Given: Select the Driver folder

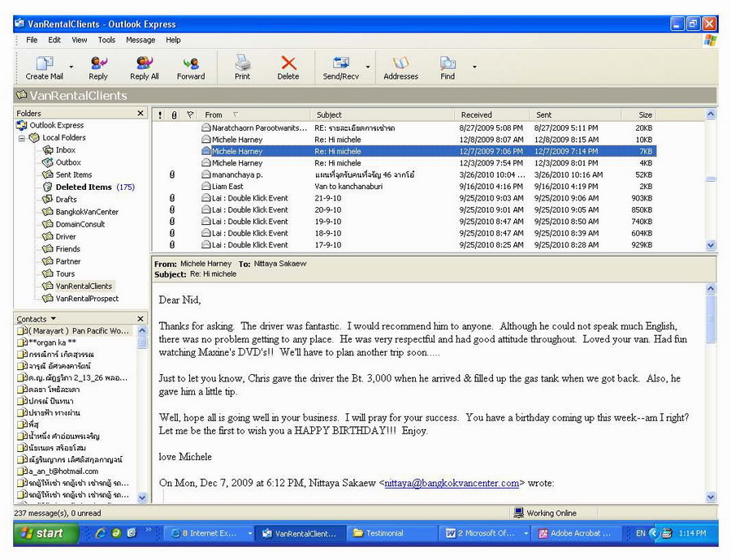Looking at the screenshot, I should coord(59,237).
